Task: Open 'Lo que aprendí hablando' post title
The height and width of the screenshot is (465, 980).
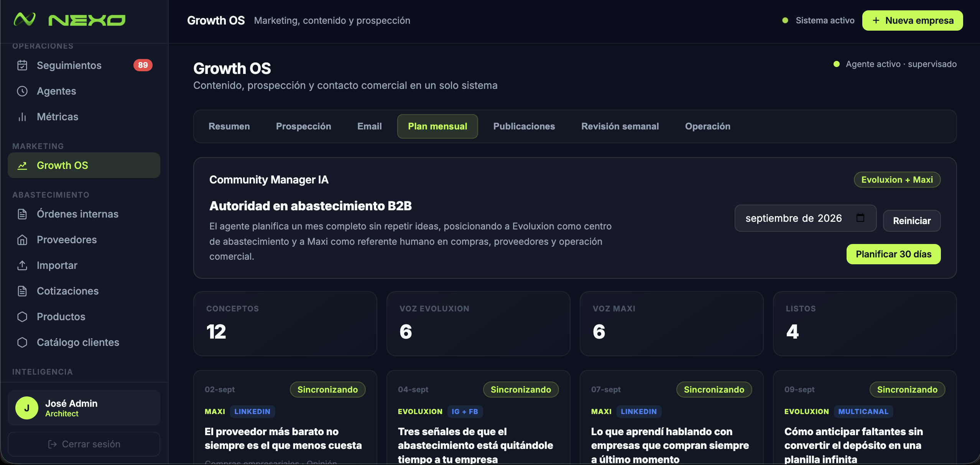Action: point(670,445)
